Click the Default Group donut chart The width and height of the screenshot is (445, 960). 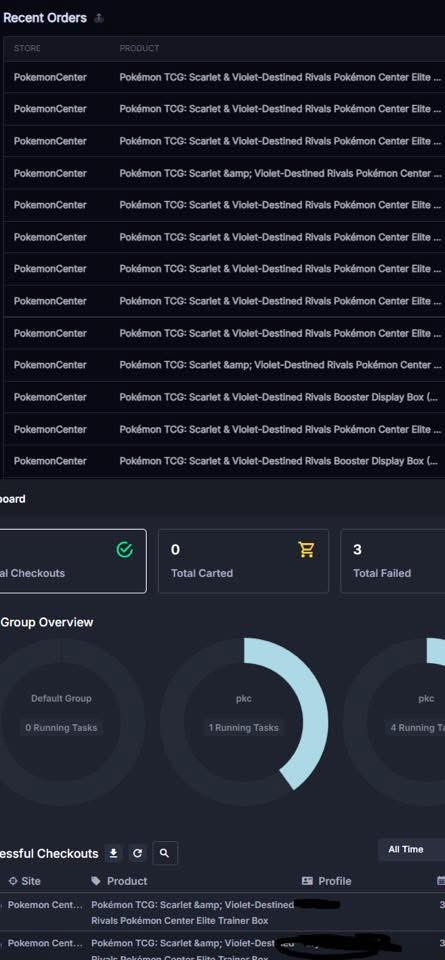coord(61,721)
